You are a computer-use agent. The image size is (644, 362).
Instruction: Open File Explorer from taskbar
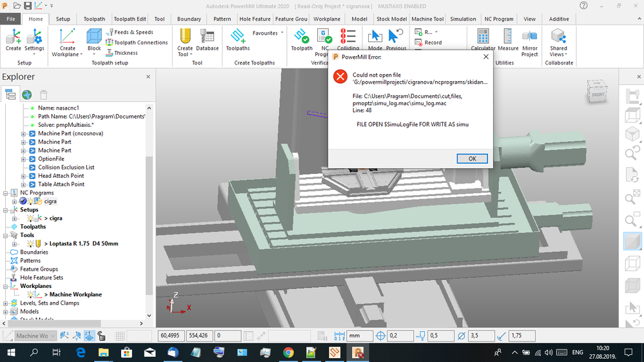(104, 352)
